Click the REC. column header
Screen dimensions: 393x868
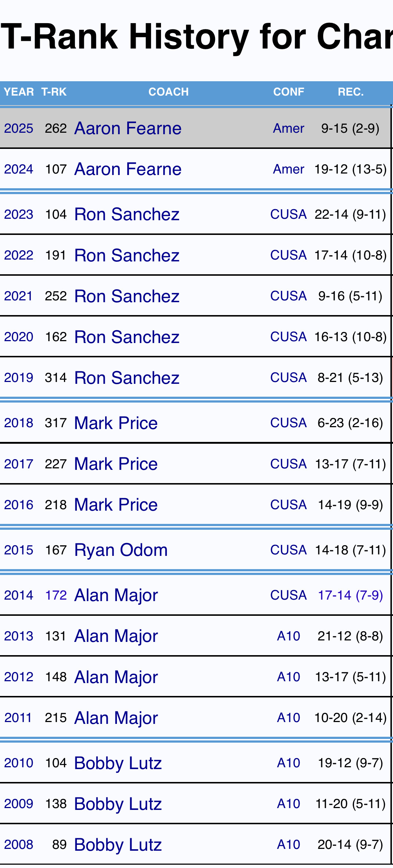(x=350, y=92)
